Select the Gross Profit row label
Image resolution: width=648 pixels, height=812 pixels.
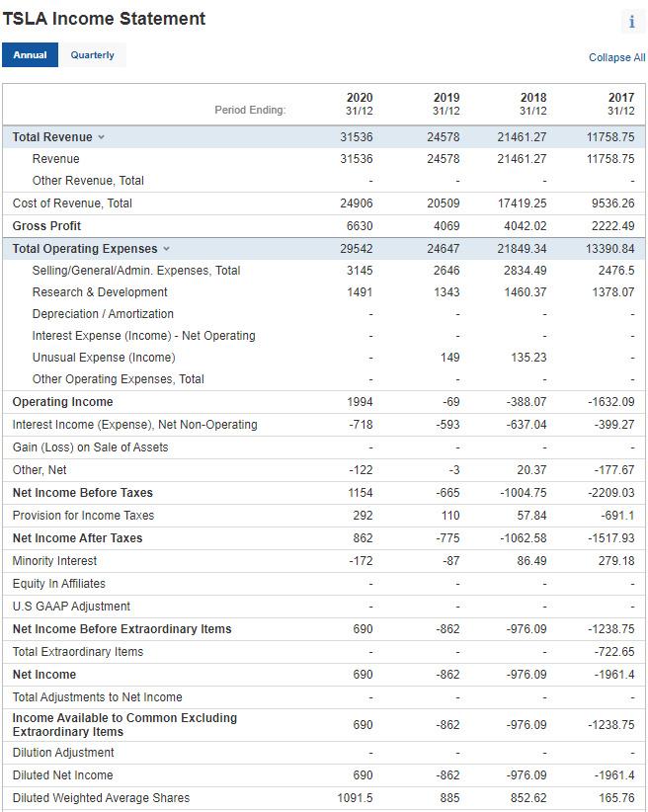click(46, 226)
